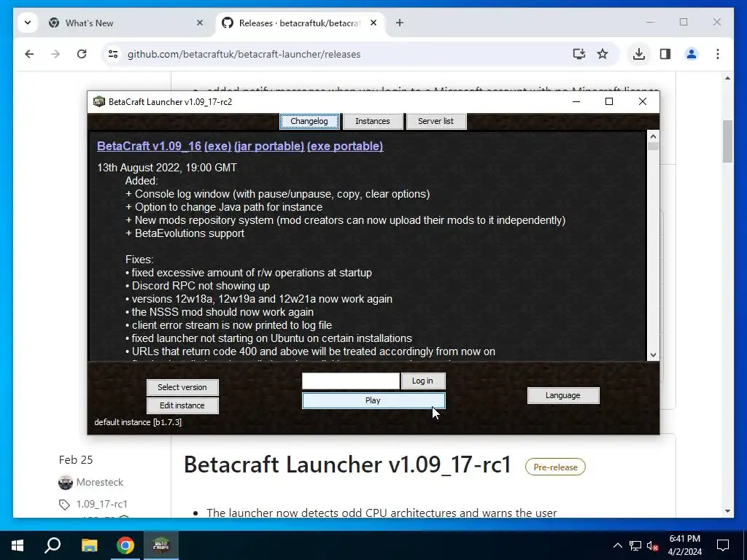Click BetaCraft icon in taskbar
Viewport: 747px width, 560px height.
click(161, 545)
